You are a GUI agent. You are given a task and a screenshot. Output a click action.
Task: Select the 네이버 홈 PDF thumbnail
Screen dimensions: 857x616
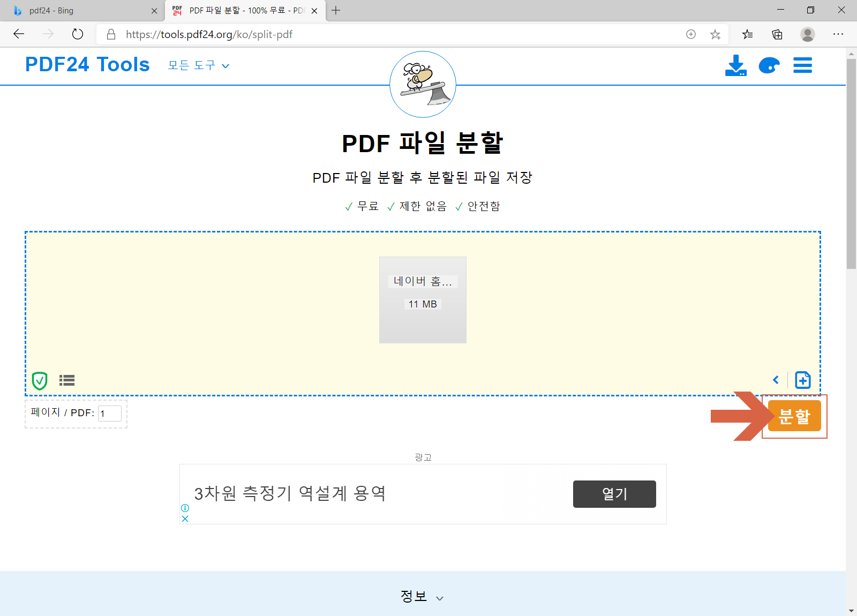(x=423, y=300)
